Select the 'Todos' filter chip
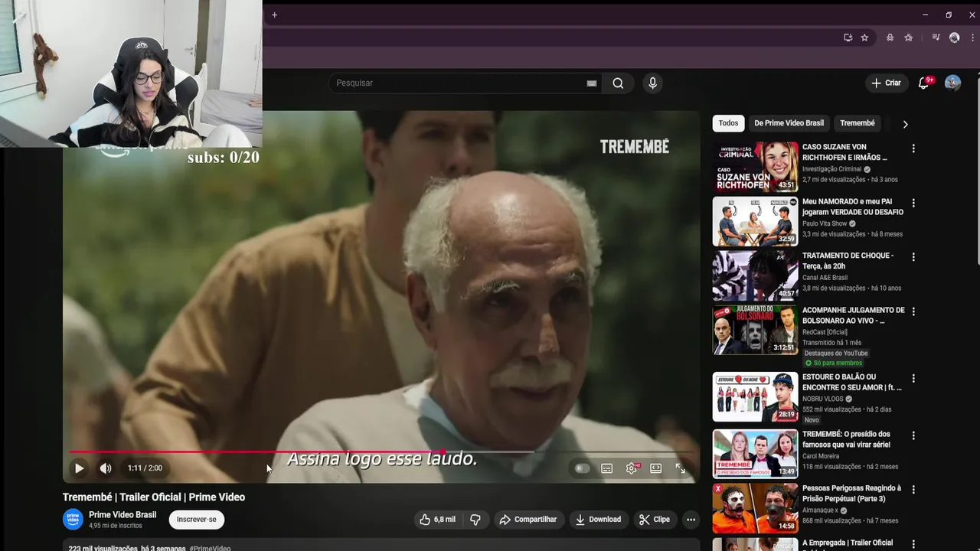Screen dimensions: 980x551 729,123
